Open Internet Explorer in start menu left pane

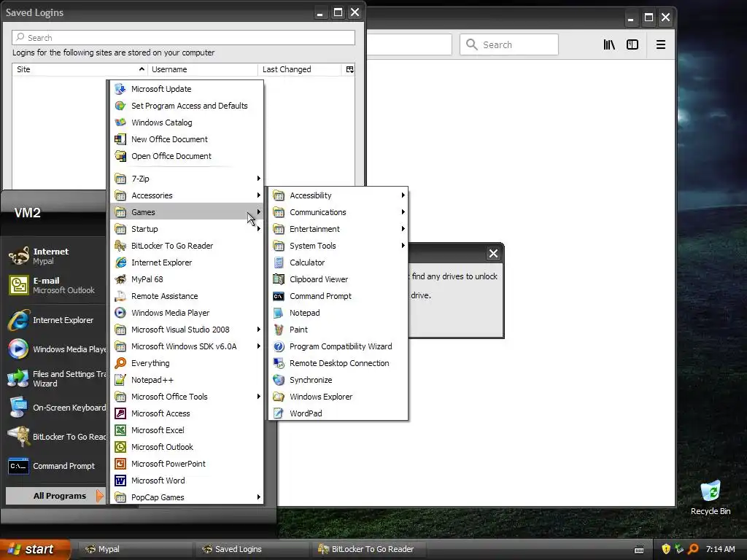point(55,320)
